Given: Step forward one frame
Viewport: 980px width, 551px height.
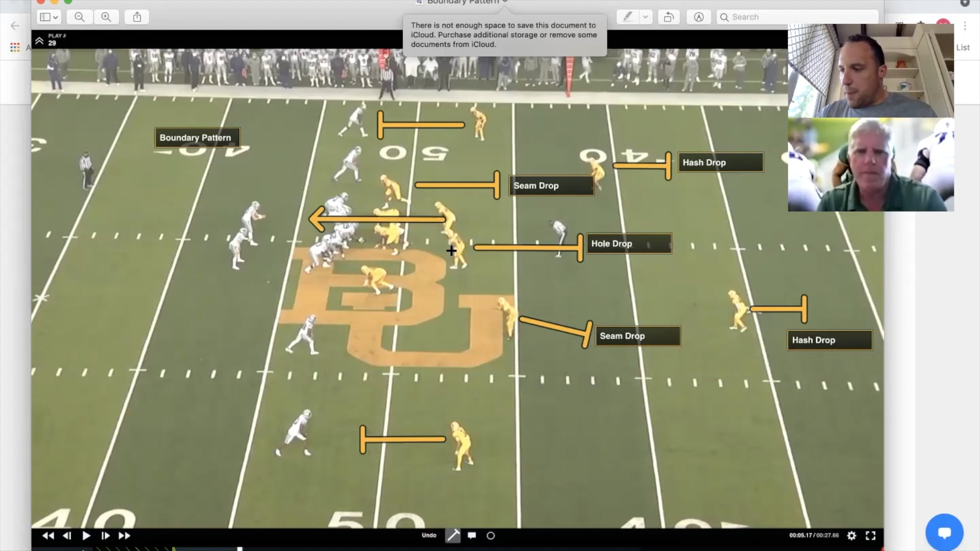Looking at the screenshot, I should coord(106,536).
